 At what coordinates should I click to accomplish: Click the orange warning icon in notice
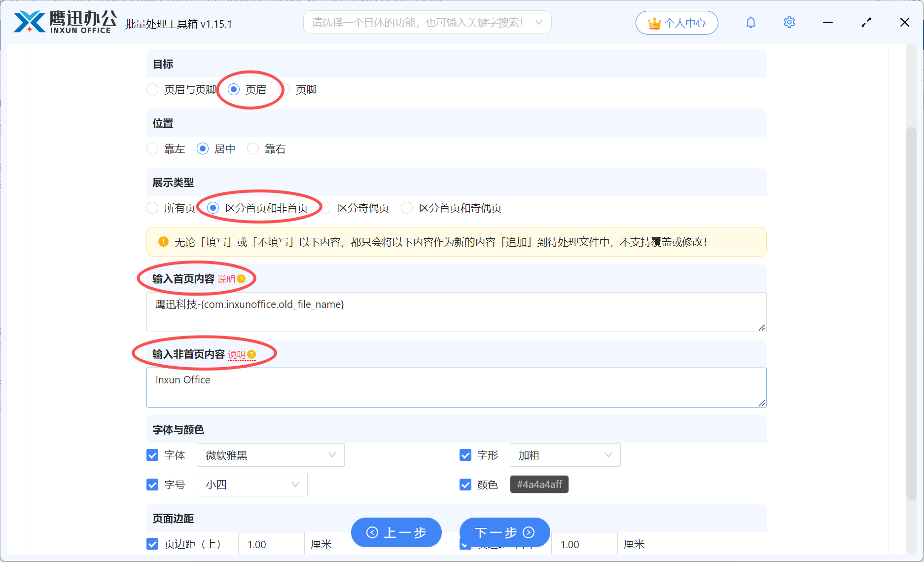pos(163,242)
